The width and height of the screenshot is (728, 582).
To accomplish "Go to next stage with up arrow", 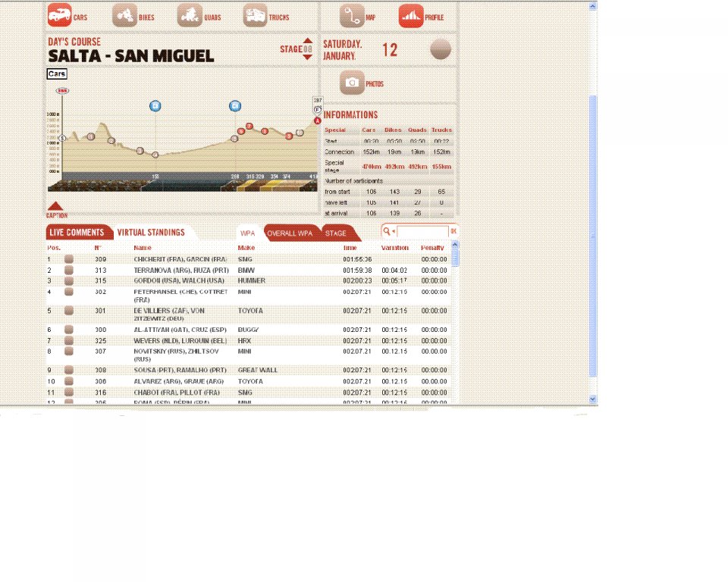I will 307,41.
